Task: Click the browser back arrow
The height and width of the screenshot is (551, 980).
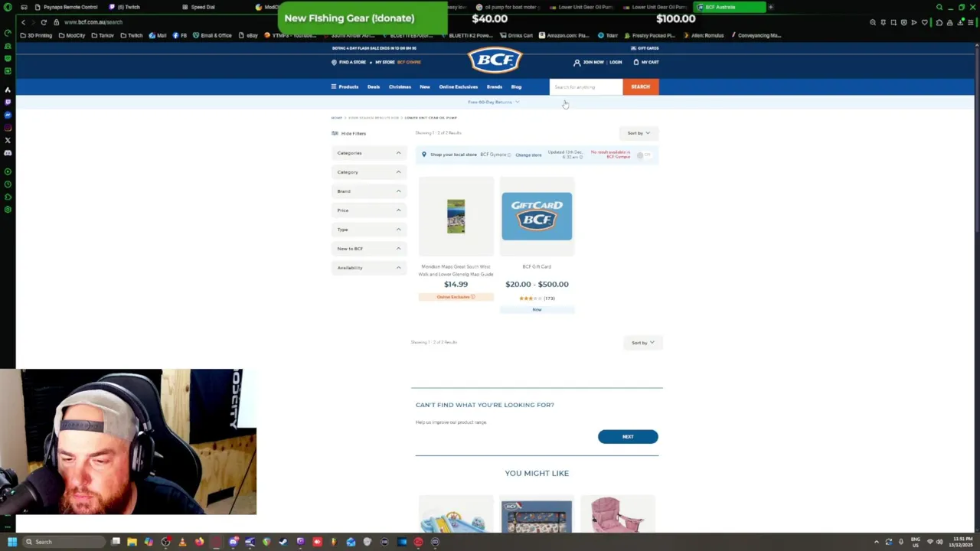Action: (x=23, y=22)
